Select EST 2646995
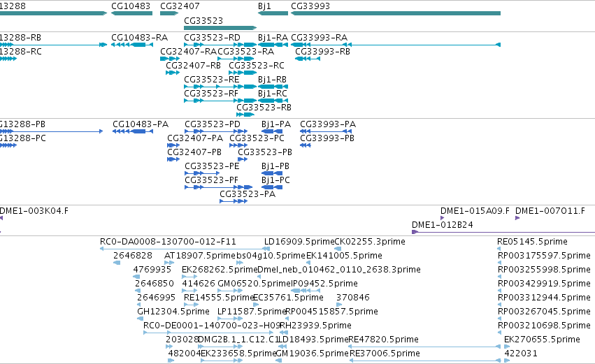The image size is (595, 364). [139, 305]
